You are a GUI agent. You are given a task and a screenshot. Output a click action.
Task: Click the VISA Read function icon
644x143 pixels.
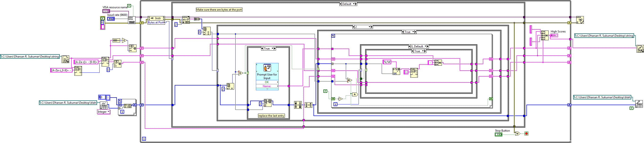point(186,20)
